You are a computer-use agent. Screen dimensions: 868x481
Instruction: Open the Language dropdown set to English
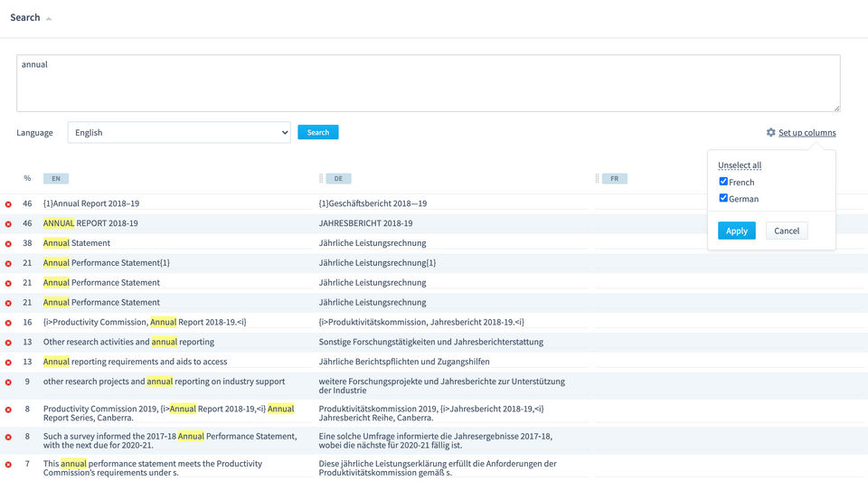179,132
